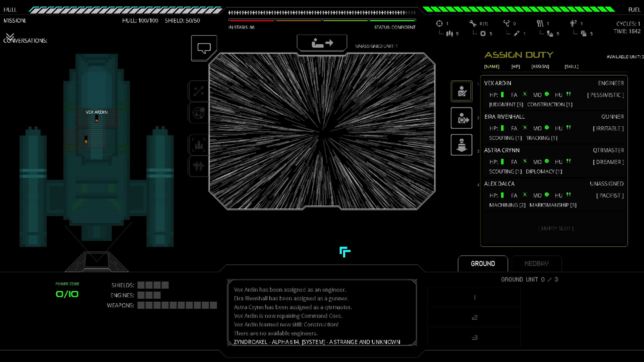Click ground unit slot 1
This screenshot has width=644, height=362.
474,297
